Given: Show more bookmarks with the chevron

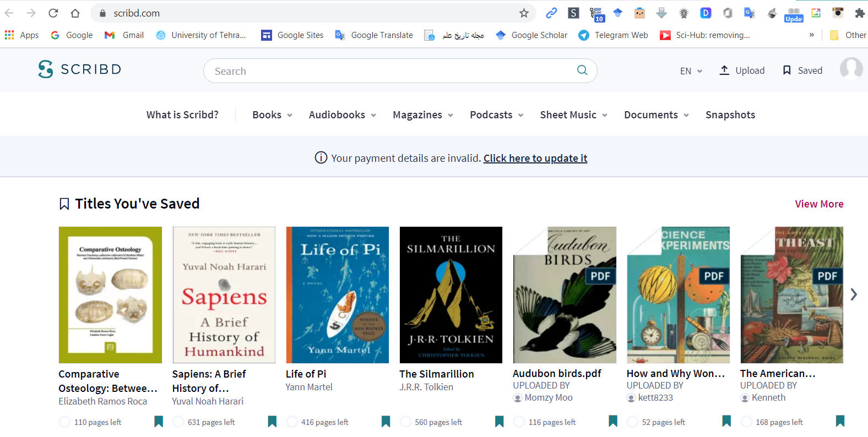Looking at the screenshot, I should pos(811,35).
